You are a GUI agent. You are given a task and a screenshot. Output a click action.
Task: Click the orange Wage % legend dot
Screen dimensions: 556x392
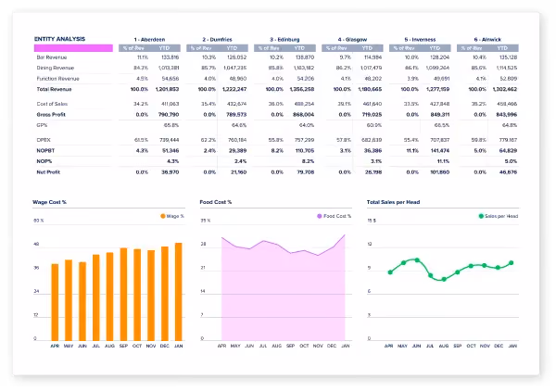click(163, 216)
